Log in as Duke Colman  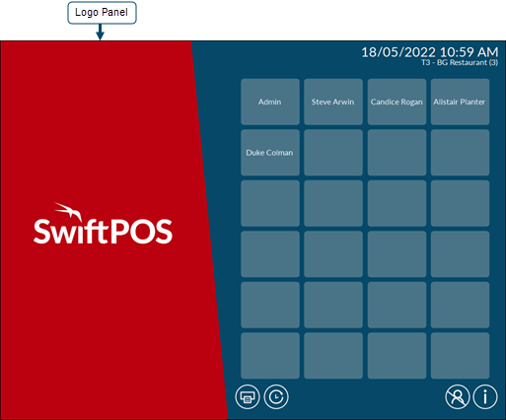coord(270,153)
